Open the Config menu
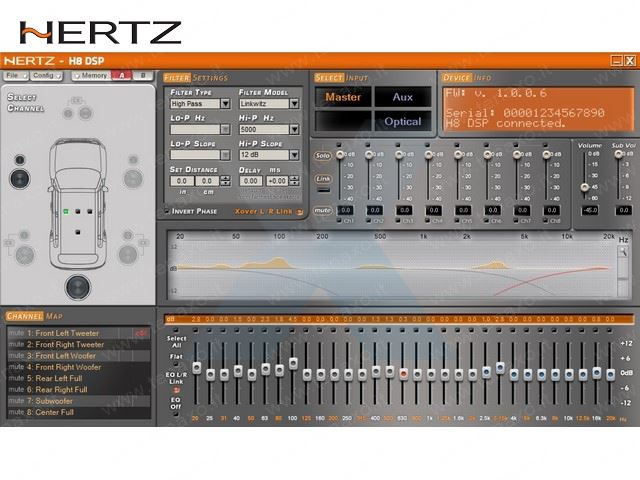Image resolution: width=640 pixels, height=480 pixels. pyautogui.click(x=46, y=76)
